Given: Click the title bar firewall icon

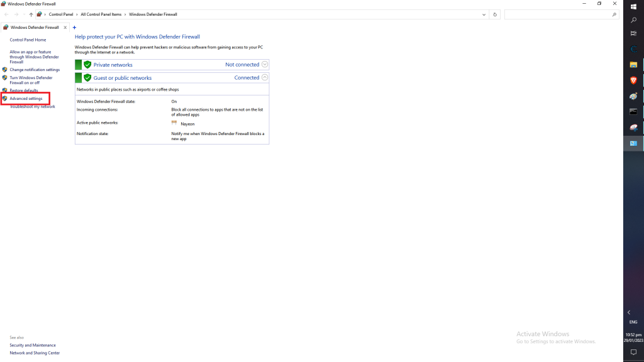Looking at the screenshot, I should click(x=3, y=4).
